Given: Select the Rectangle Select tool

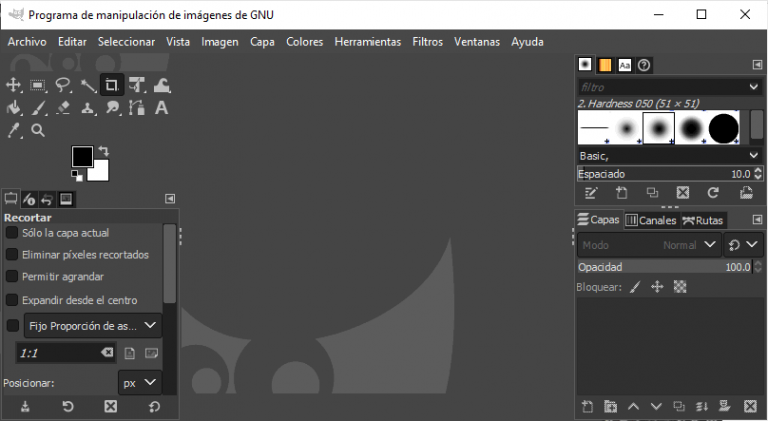Looking at the screenshot, I should click(x=38, y=85).
